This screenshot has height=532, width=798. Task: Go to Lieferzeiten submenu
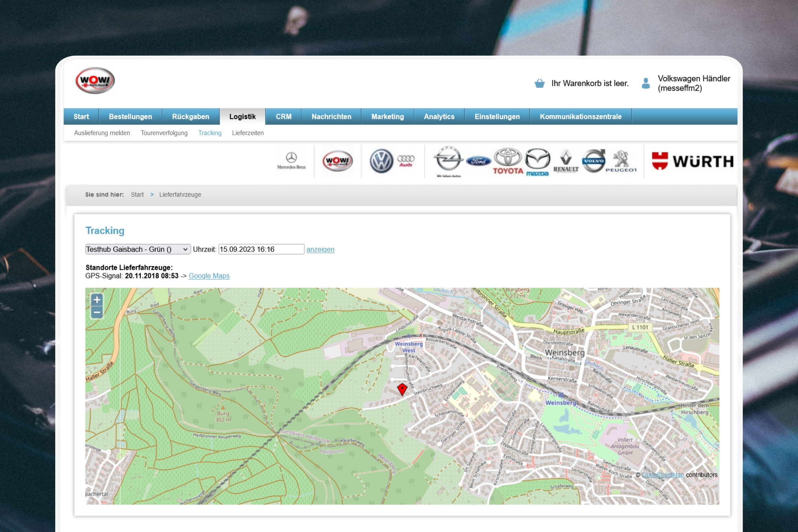pyautogui.click(x=248, y=133)
